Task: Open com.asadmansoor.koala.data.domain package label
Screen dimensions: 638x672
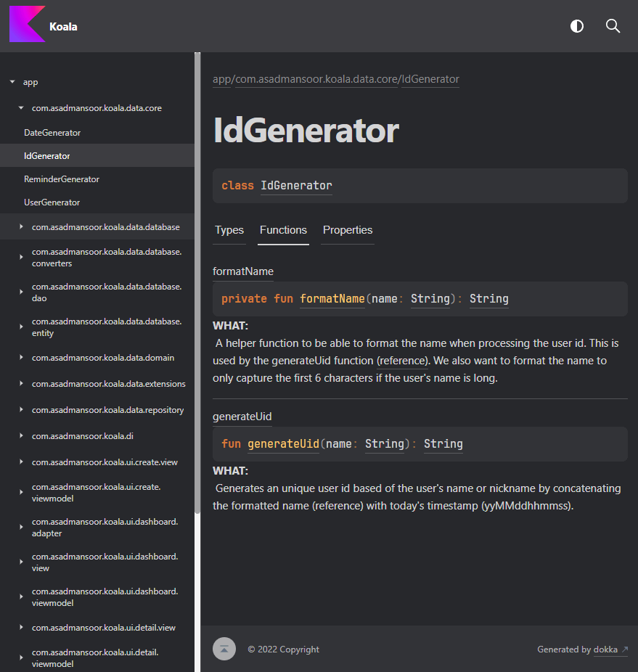Action: click(x=103, y=358)
